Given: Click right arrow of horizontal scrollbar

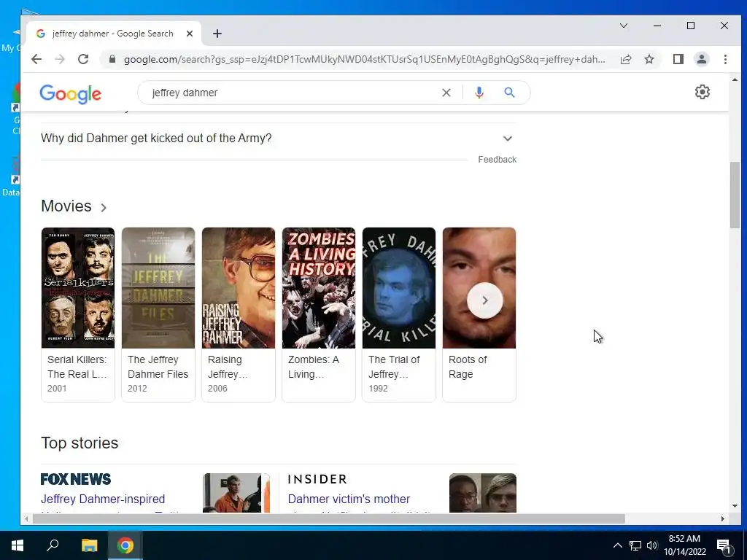Looking at the screenshot, I should [x=723, y=518].
